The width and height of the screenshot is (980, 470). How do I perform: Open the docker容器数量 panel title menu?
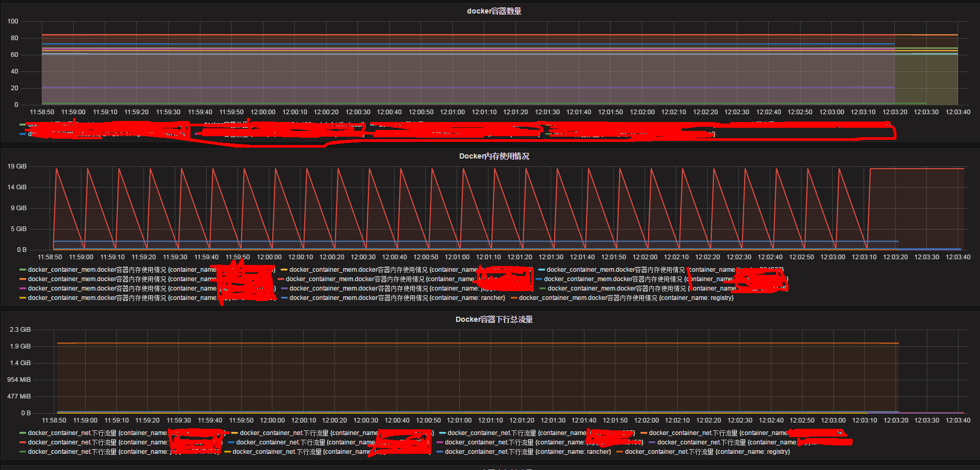coord(494,11)
